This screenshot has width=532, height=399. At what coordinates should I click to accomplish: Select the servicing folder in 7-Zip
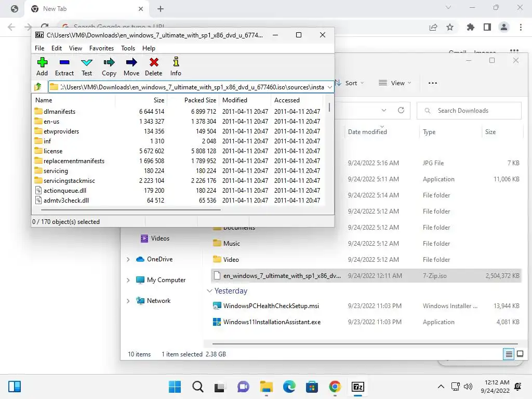tap(56, 170)
